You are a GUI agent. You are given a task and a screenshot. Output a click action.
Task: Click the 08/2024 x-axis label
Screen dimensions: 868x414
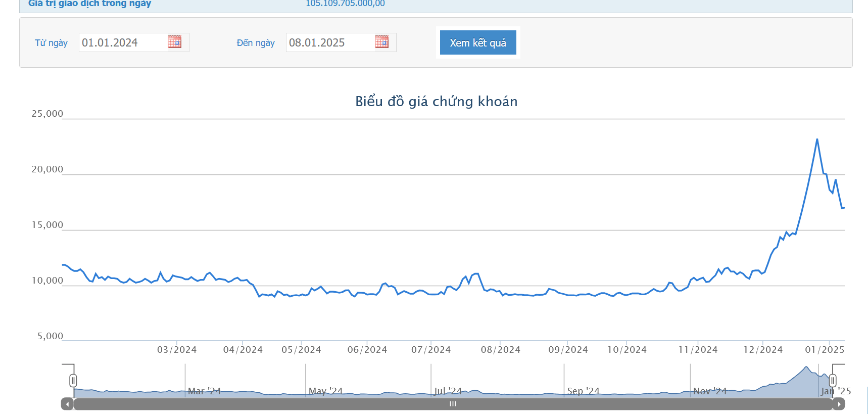[501, 350]
